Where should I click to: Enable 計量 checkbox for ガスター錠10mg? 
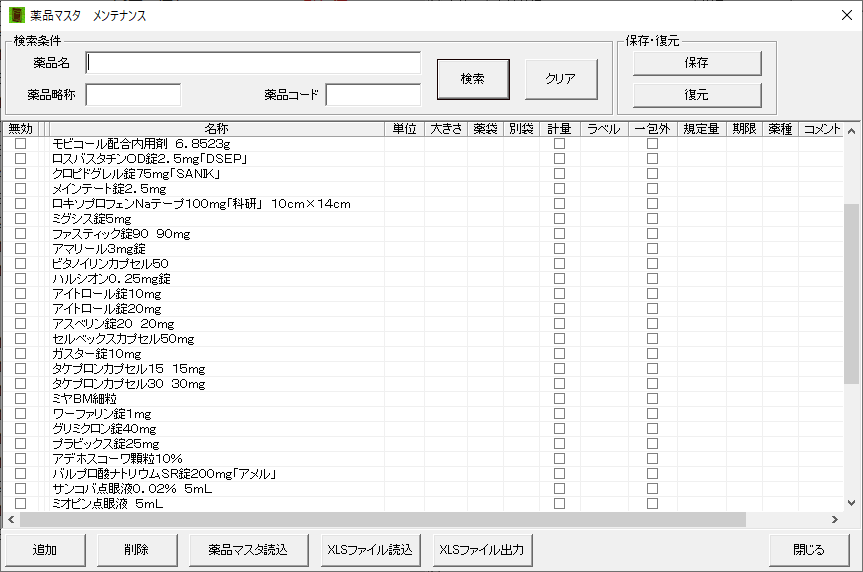tap(559, 353)
